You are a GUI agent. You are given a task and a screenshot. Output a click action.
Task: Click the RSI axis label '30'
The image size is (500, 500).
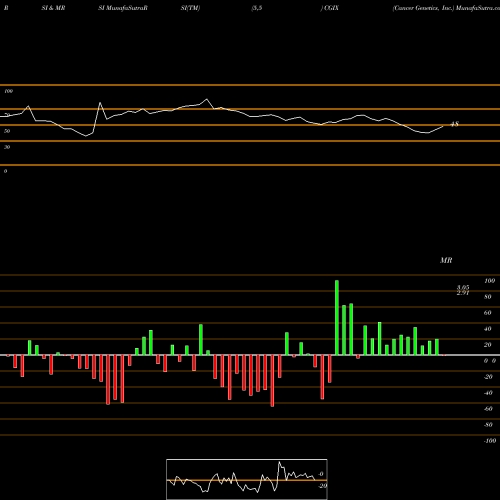tap(7, 147)
